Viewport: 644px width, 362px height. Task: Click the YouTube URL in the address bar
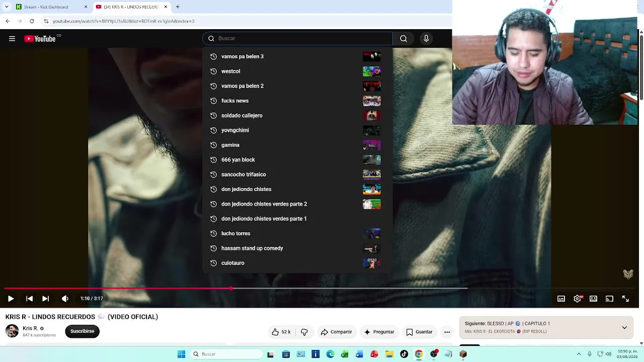[x=124, y=21]
